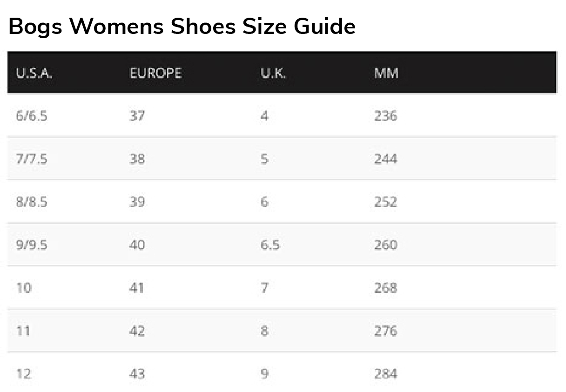The height and width of the screenshot is (392, 566).
Task: Click the 8/8.5 U.S.A. size cell
Action: 32,202
